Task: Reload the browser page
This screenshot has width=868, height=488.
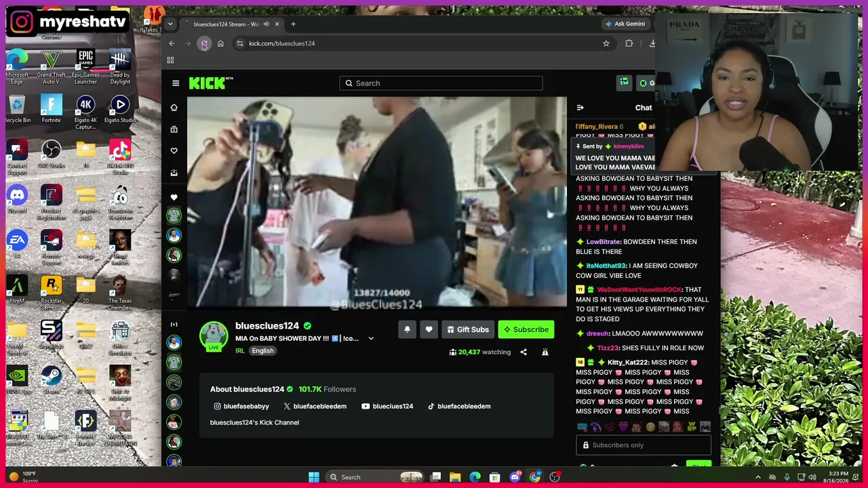Action: click(204, 43)
